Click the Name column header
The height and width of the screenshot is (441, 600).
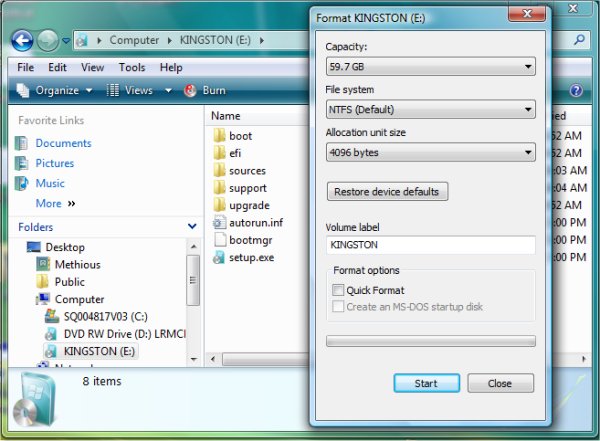pos(225,116)
